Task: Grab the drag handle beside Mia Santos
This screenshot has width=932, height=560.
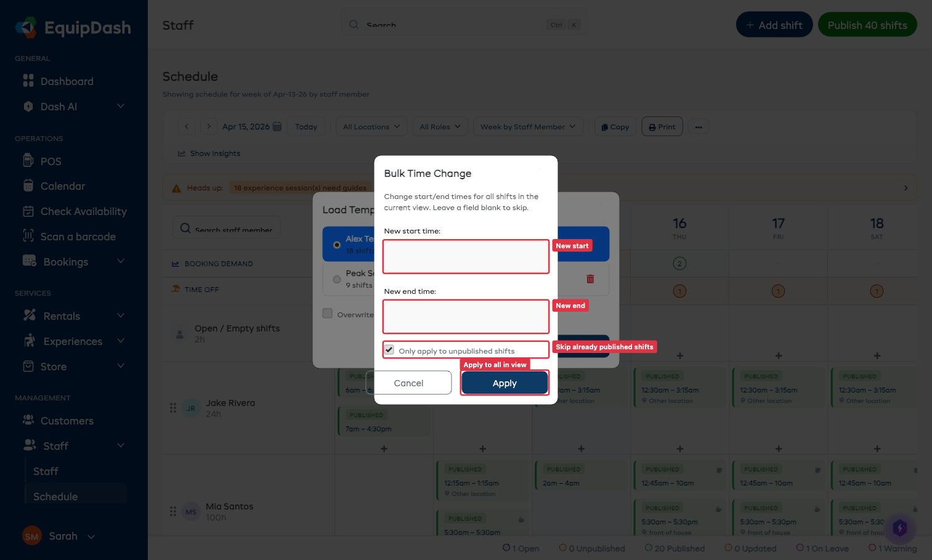Action: (173, 511)
